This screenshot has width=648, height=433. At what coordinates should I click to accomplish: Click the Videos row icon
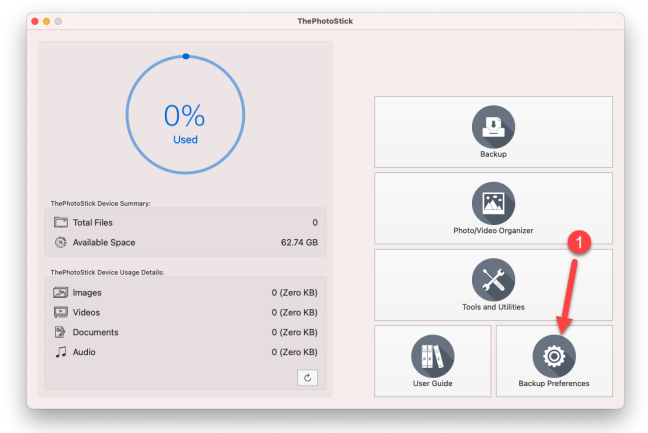(x=61, y=312)
